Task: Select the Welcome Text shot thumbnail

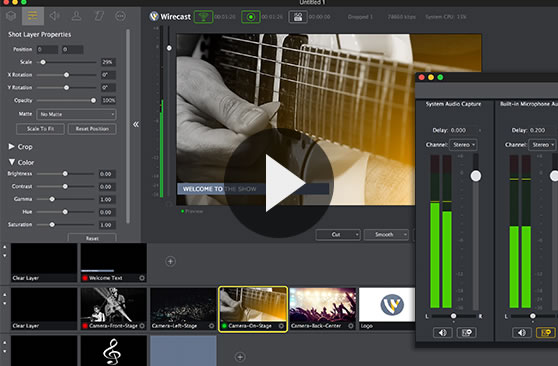Action: (x=114, y=262)
